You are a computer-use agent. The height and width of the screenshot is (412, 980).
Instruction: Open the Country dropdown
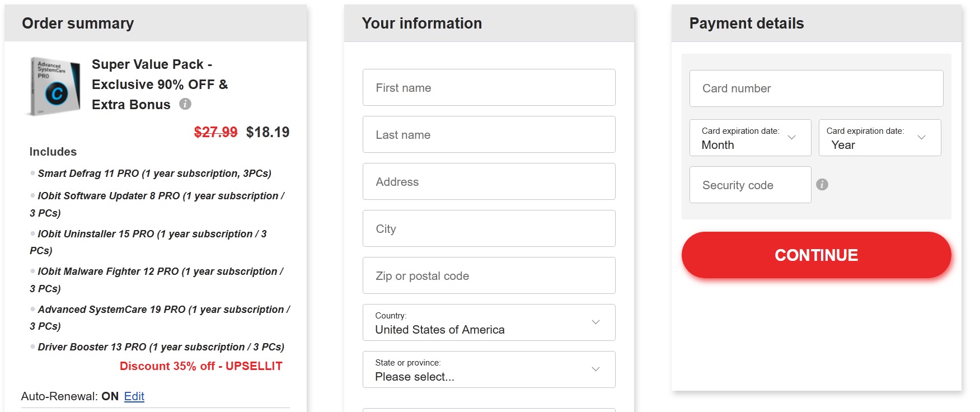pyautogui.click(x=488, y=322)
